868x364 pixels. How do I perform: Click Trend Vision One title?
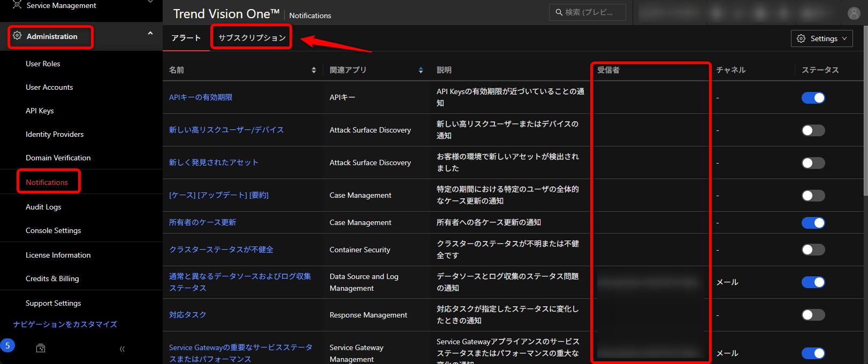pos(226,14)
